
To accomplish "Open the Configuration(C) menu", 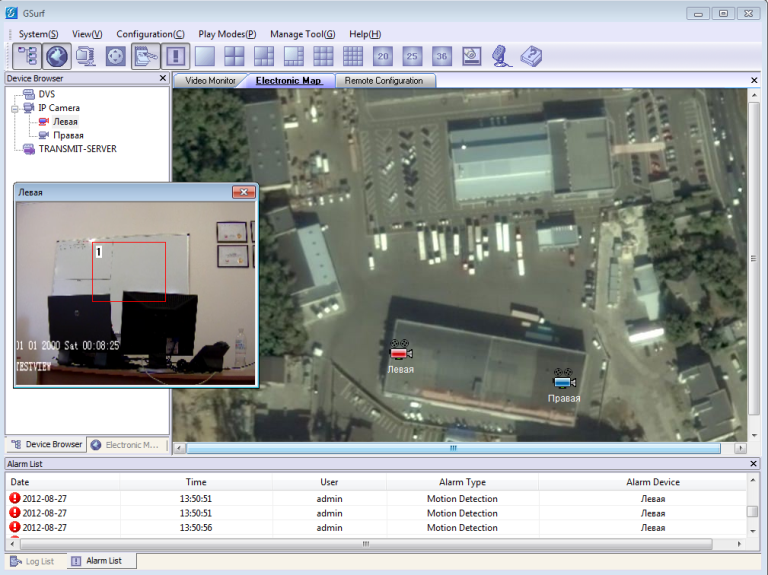I will pos(150,34).
